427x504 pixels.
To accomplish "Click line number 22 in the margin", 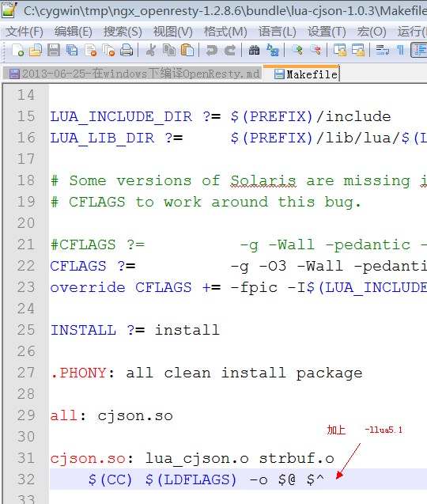I will (26, 266).
